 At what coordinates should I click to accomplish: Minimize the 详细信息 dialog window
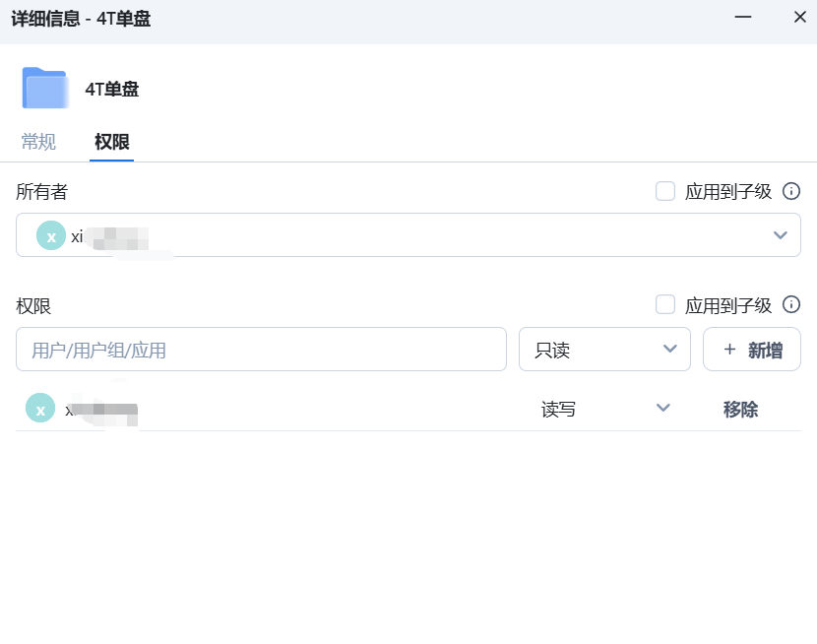tap(743, 17)
